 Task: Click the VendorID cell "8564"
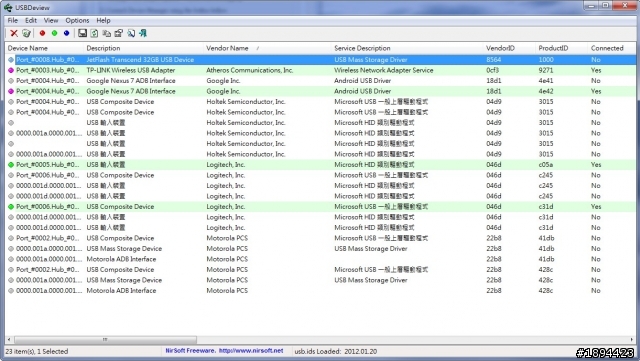[x=493, y=60]
